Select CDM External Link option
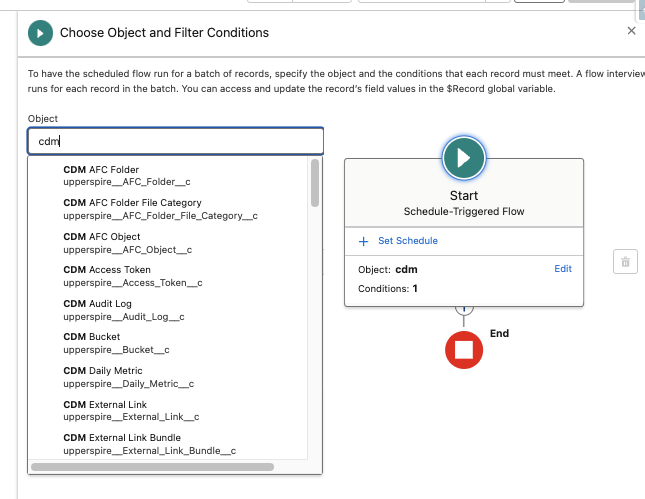Screen dimensions: 645x499 168,411
